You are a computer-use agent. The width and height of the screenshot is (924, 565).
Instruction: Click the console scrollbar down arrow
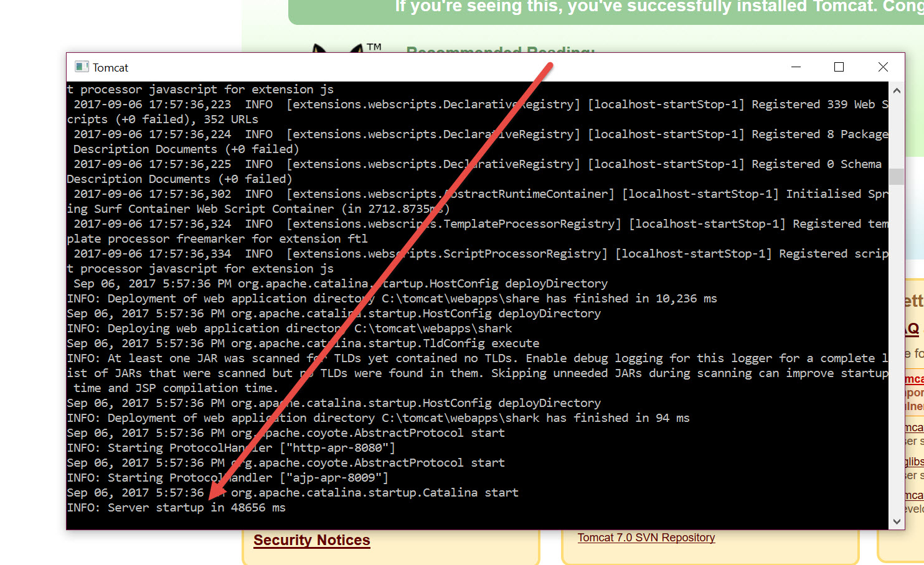897,521
